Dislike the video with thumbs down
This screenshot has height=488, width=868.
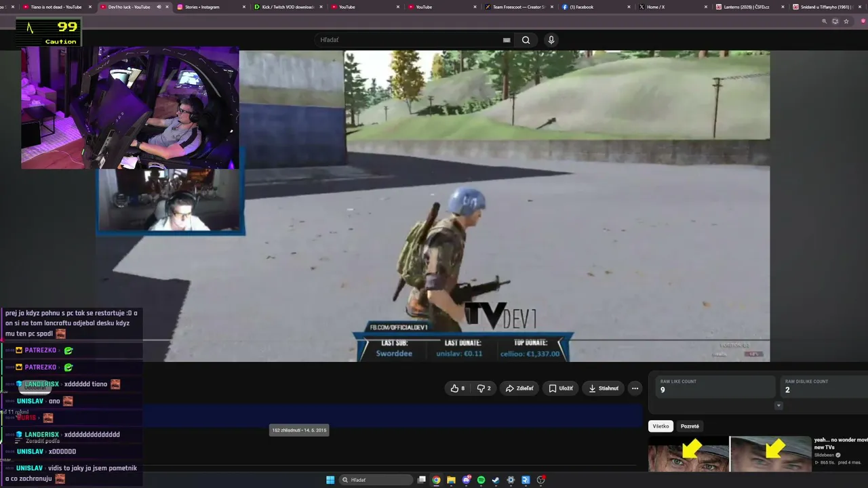tap(484, 388)
